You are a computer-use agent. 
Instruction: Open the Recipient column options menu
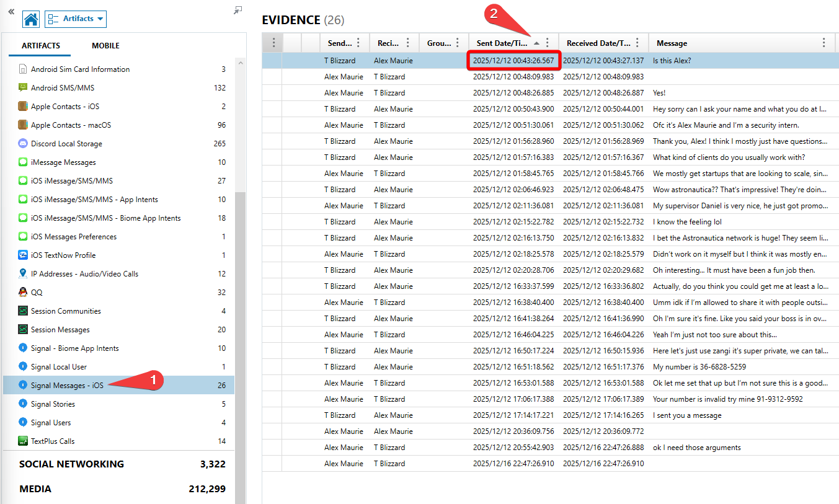tap(408, 43)
